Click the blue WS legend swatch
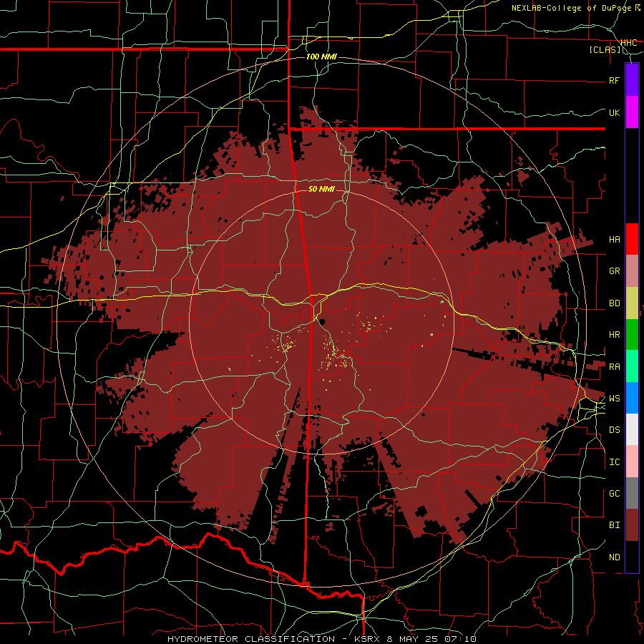644x644 pixels. (632, 398)
